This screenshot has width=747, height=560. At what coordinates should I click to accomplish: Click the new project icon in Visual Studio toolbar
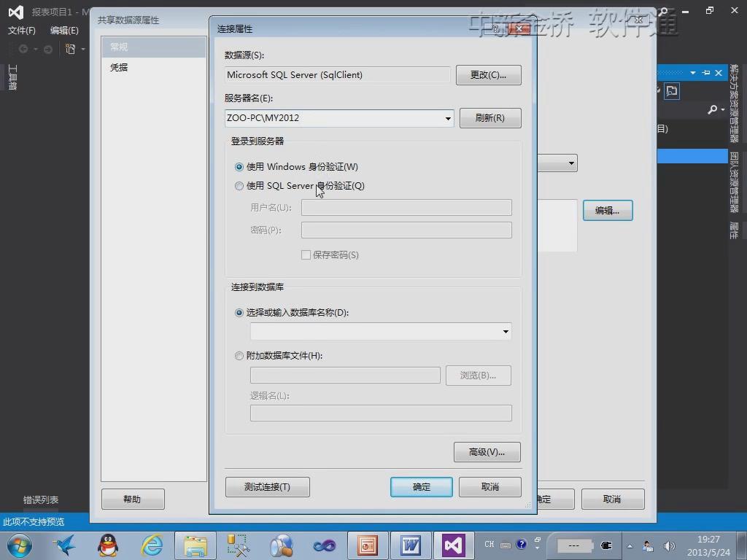[71, 49]
